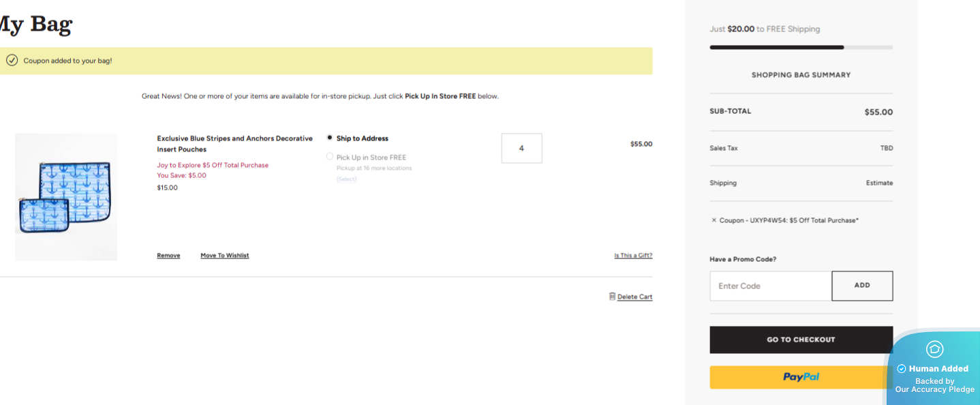Screen dimensions: 980x405
Task: Pay with the yellow PayPal button
Action: pos(801,377)
